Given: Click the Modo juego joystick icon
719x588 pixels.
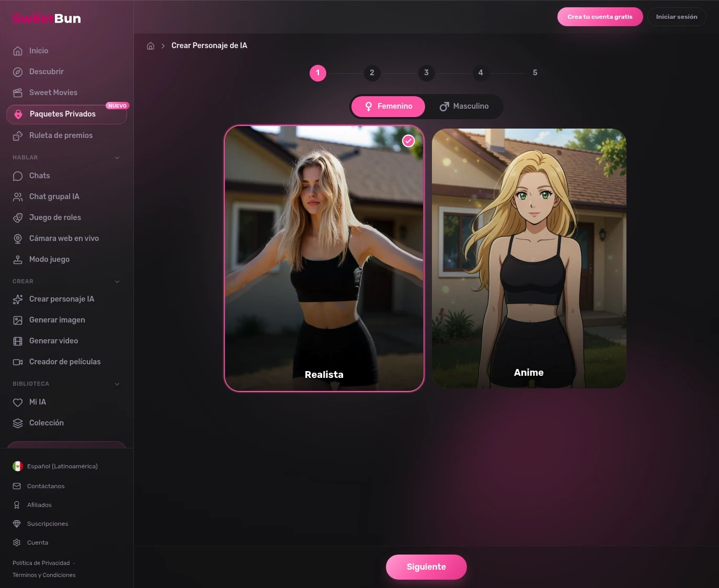Looking at the screenshot, I should coord(18,259).
